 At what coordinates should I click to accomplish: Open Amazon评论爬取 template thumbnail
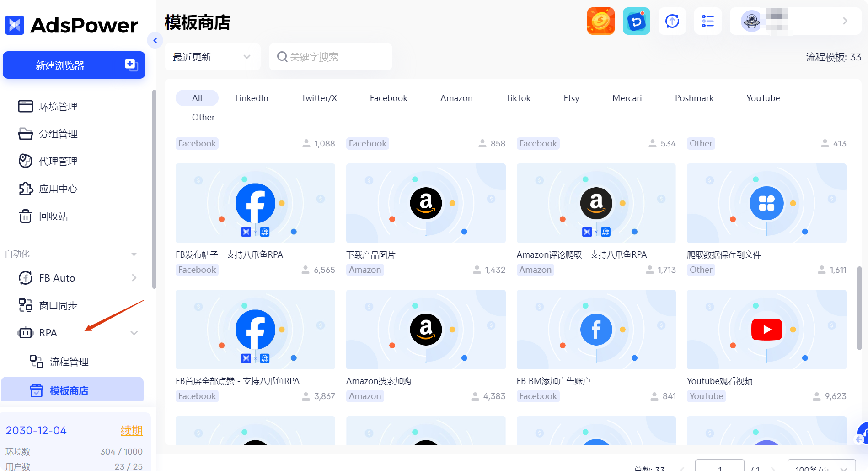pyautogui.click(x=596, y=203)
